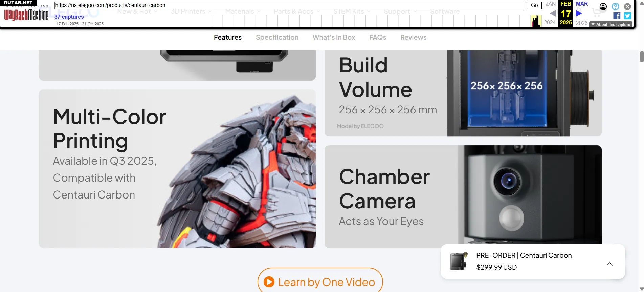Click the Wayback help question-mark icon
This screenshot has width=644, height=292.
tap(615, 6)
